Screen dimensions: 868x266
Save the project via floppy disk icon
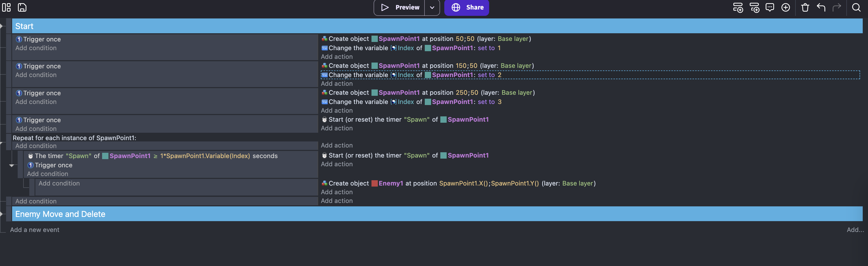tap(22, 7)
